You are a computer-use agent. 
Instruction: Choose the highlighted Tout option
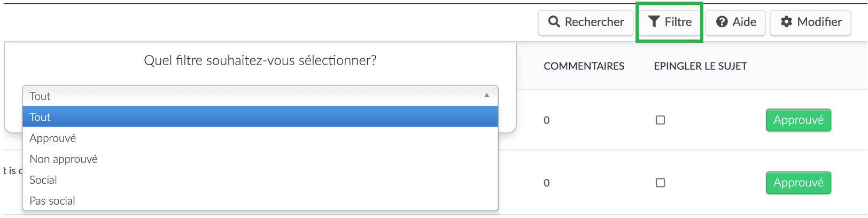click(x=260, y=116)
